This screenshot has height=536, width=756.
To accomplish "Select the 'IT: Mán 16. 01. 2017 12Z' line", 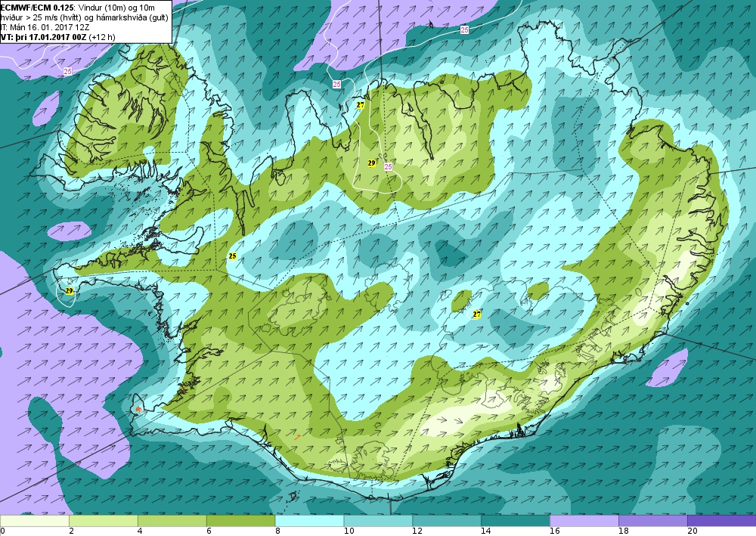I will (x=45, y=27).
